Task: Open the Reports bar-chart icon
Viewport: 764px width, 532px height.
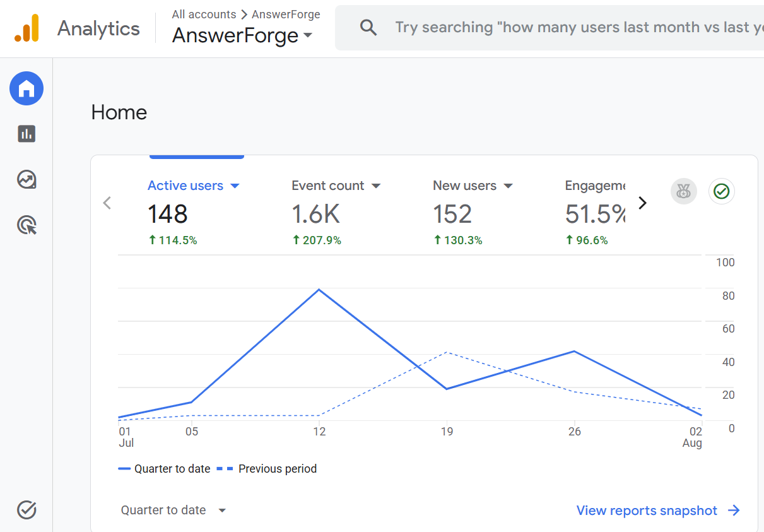Action: point(26,134)
